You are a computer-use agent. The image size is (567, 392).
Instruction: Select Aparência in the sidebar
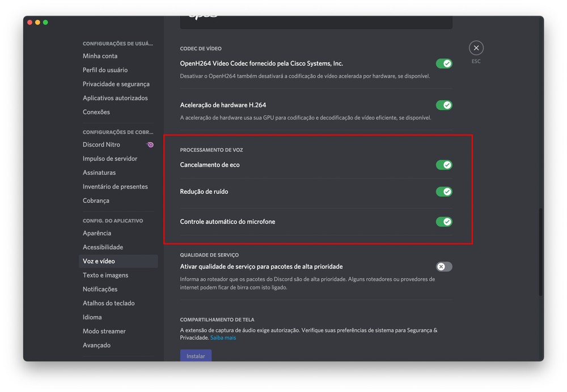(x=97, y=233)
